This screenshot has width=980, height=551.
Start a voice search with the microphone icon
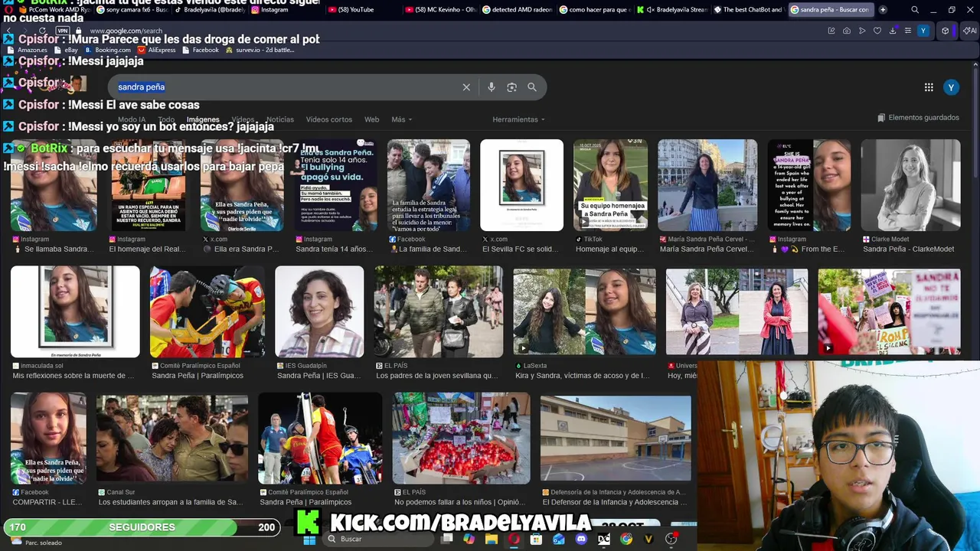tap(492, 87)
